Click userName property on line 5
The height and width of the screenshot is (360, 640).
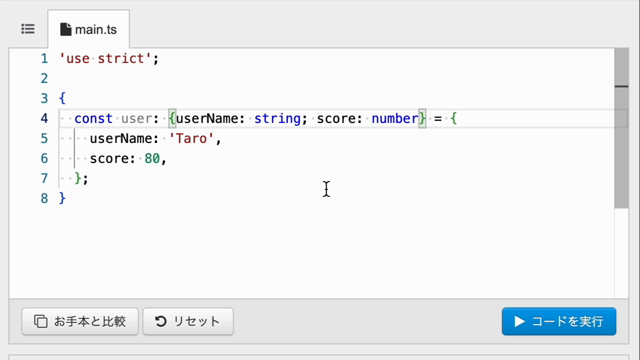(x=120, y=139)
